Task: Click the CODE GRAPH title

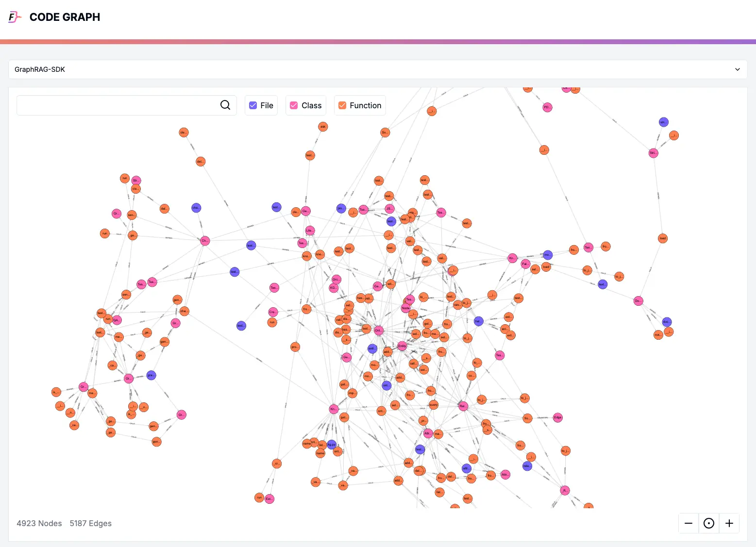Action: tap(65, 17)
